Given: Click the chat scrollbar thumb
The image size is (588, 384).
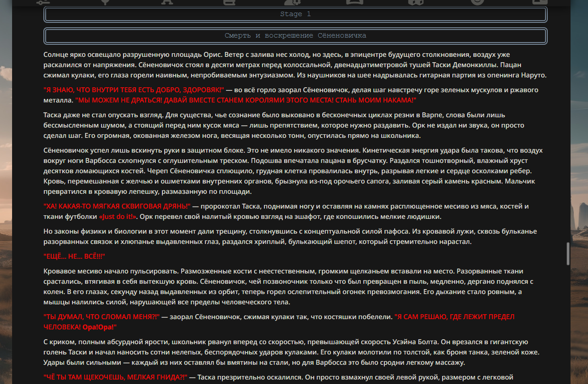Looking at the screenshot, I should click(568, 254).
